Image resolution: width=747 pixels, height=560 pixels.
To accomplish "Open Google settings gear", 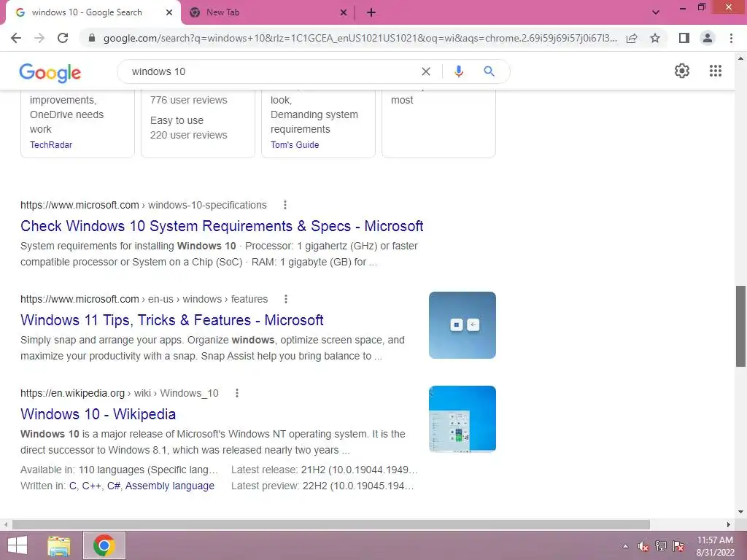I will [682, 71].
